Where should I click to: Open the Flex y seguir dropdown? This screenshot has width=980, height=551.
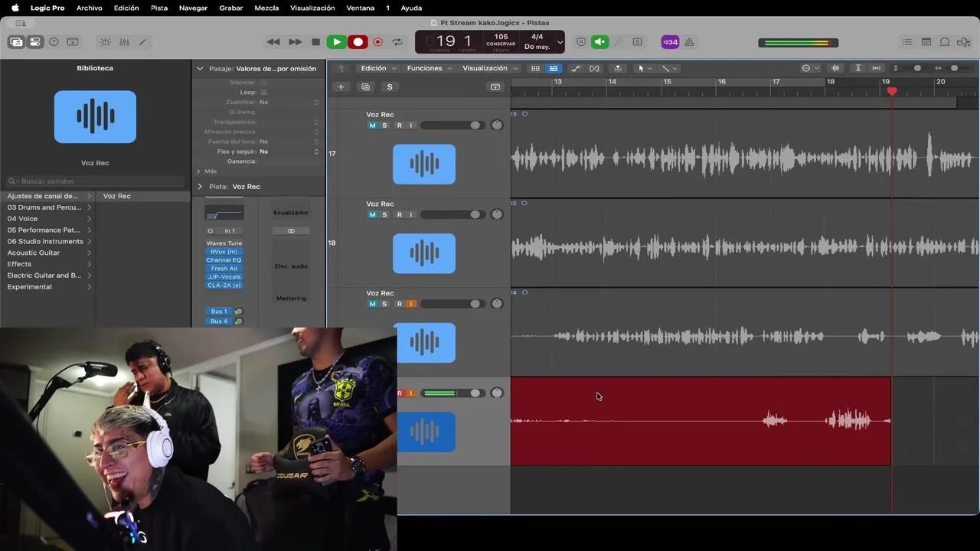coord(289,152)
